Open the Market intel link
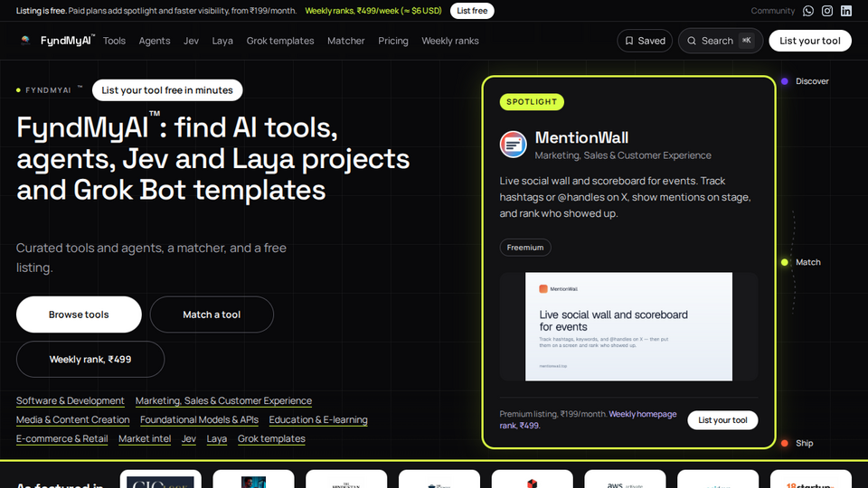 point(145,439)
